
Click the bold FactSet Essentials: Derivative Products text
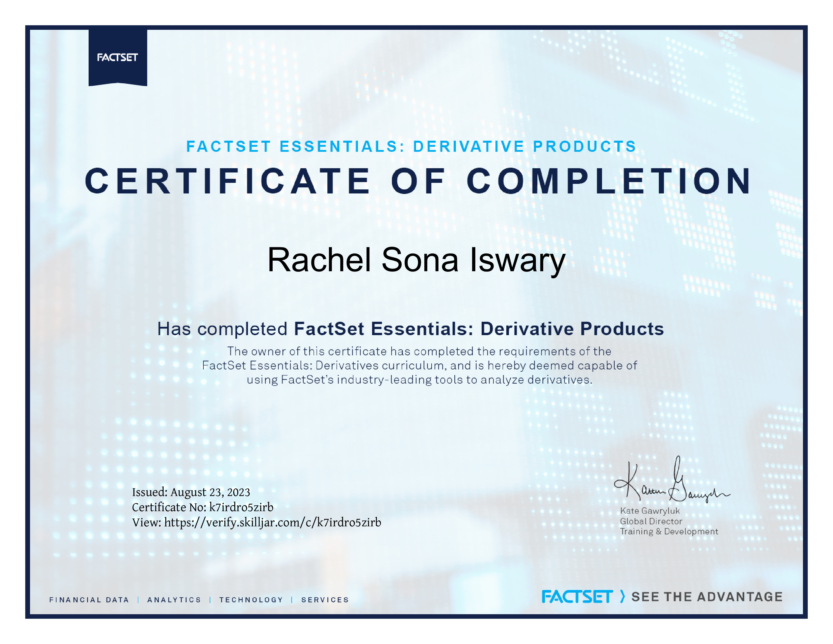point(479,329)
